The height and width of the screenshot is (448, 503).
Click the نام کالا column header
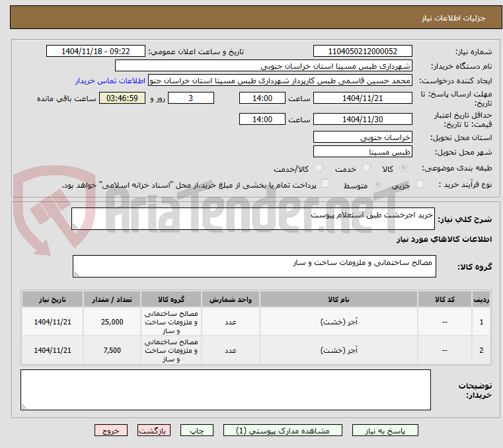coord(338,299)
